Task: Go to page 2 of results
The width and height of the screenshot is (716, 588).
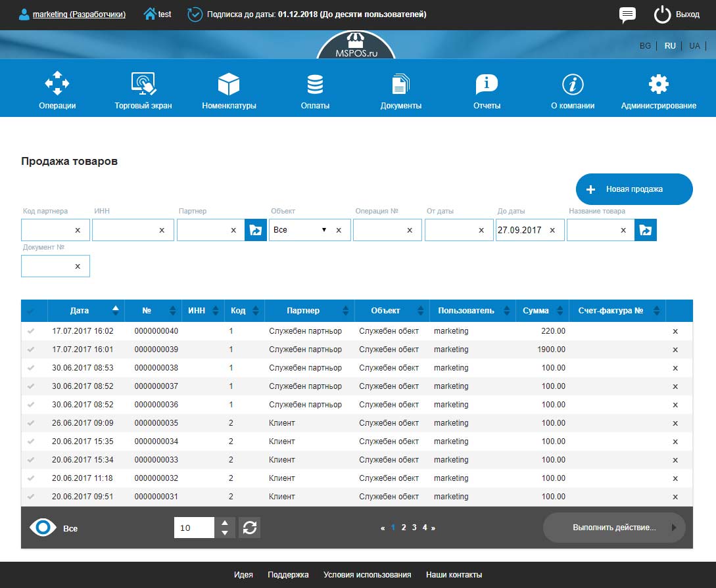Action: click(404, 528)
